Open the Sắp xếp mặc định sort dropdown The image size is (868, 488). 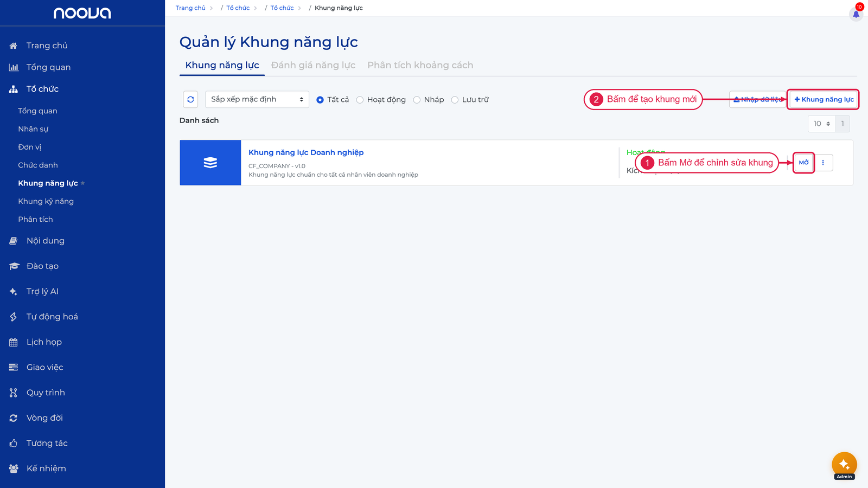pos(257,99)
